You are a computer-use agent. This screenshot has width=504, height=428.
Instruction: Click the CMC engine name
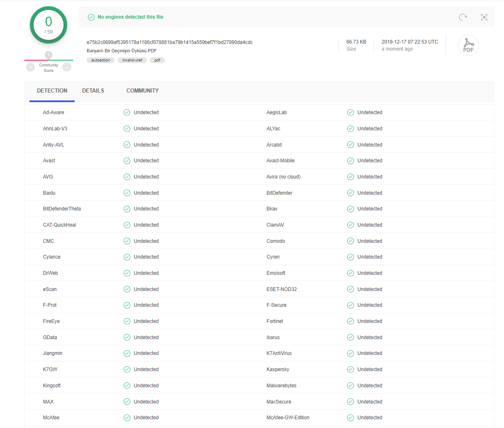[x=49, y=241]
